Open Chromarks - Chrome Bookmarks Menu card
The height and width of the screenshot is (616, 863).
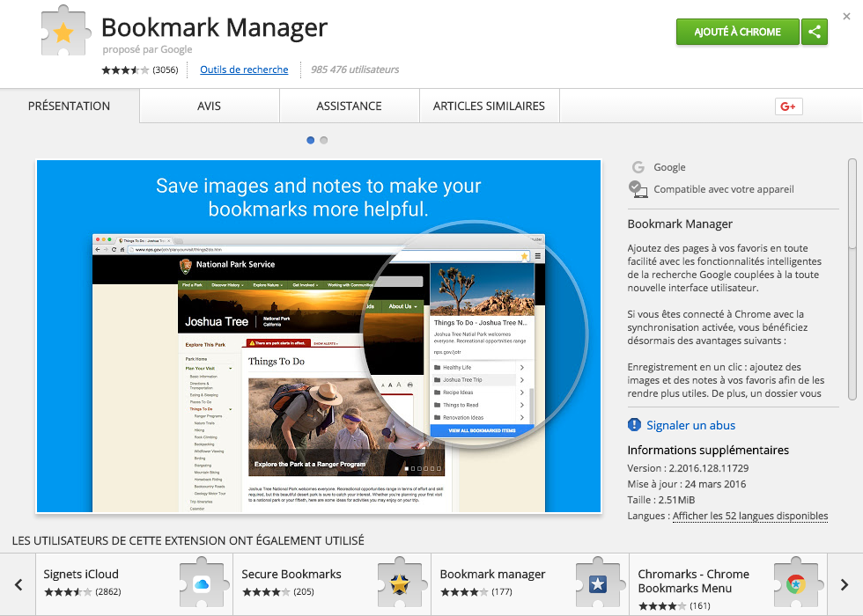click(729, 584)
